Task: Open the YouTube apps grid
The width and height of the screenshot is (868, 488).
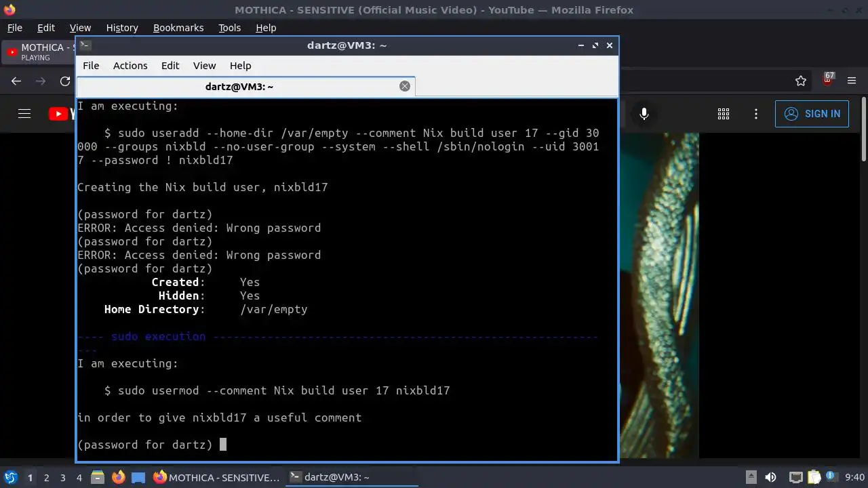Action: (x=724, y=114)
